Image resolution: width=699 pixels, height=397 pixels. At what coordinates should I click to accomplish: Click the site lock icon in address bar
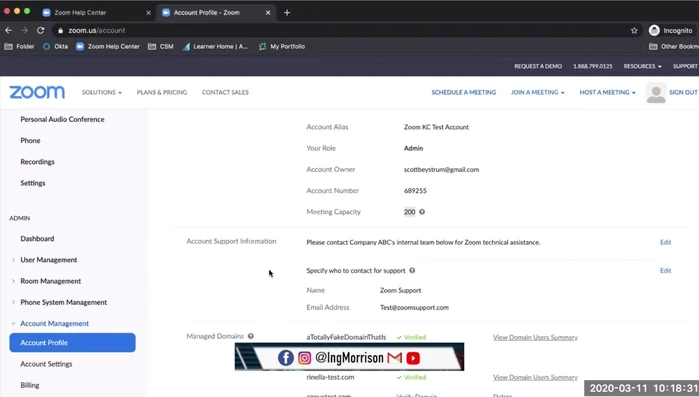pos(61,31)
